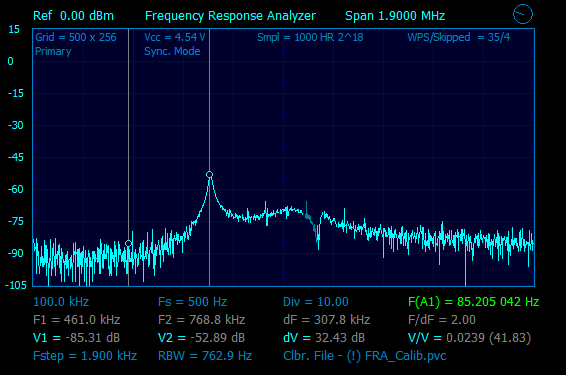The width and height of the screenshot is (566, 375).
Task: Click the 100.0 kHz start frequency
Action: pos(61,302)
